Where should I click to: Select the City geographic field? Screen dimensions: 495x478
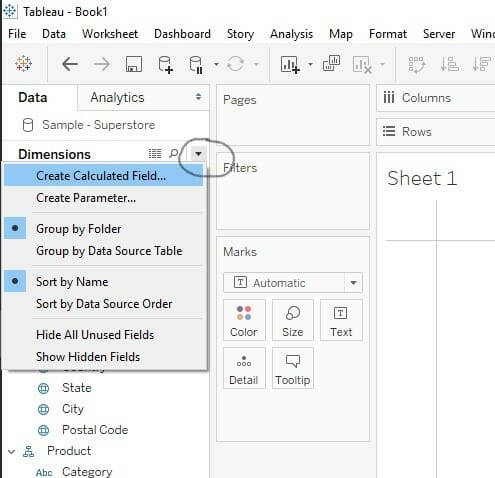73,409
